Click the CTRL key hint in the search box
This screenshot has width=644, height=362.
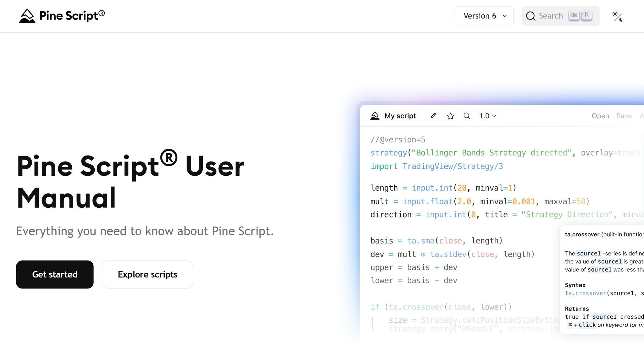click(x=574, y=15)
